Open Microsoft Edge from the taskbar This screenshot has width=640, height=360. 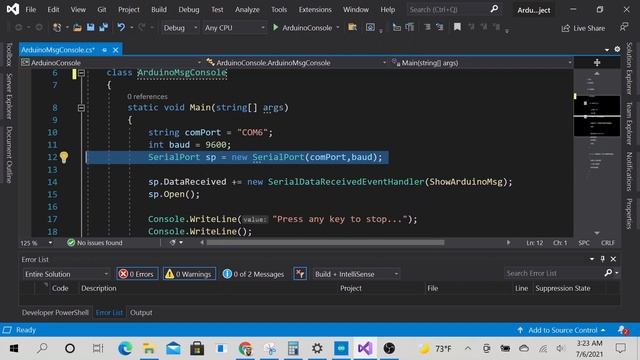click(125, 348)
